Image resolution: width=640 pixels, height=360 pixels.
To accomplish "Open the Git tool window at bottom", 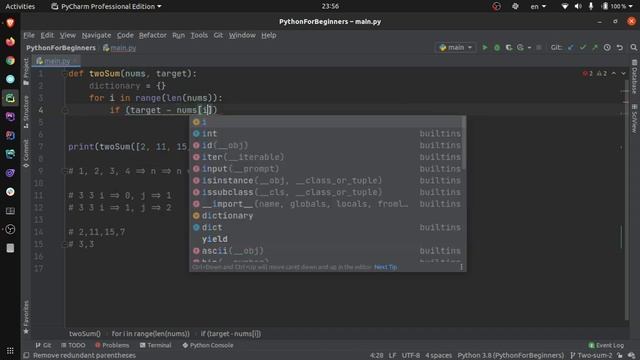I will (43, 345).
